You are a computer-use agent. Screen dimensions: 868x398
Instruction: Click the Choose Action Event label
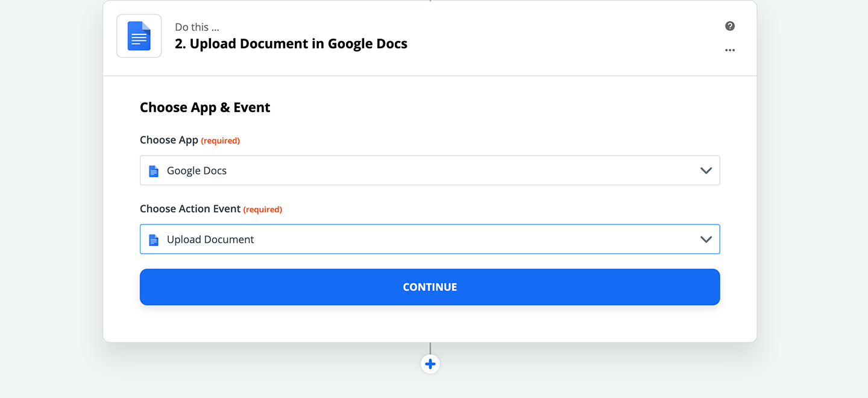pos(190,209)
